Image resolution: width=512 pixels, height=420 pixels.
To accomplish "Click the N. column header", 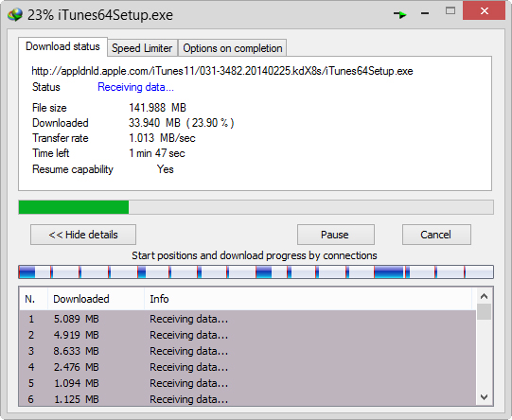I will coord(34,299).
